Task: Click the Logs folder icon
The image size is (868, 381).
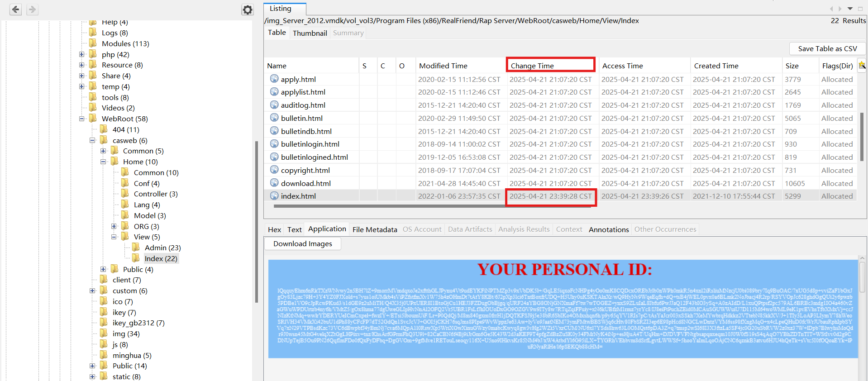Action: pos(93,32)
